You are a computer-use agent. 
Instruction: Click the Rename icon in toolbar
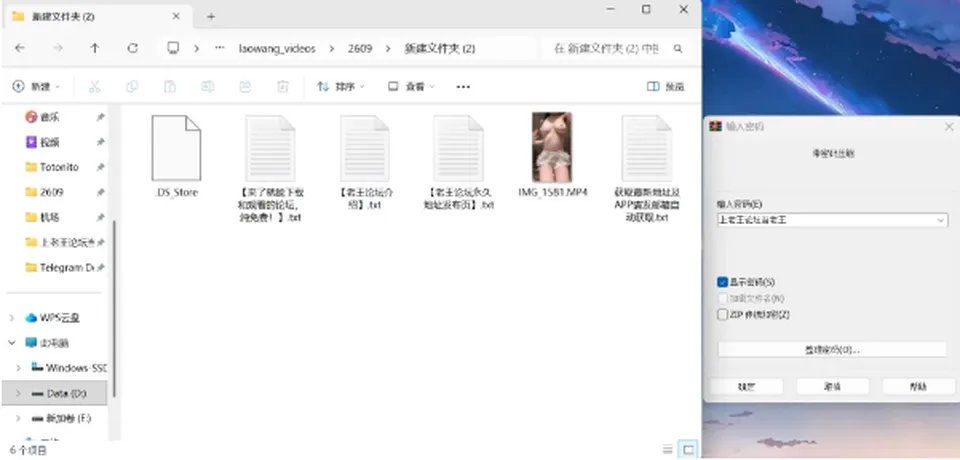[x=208, y=86]
